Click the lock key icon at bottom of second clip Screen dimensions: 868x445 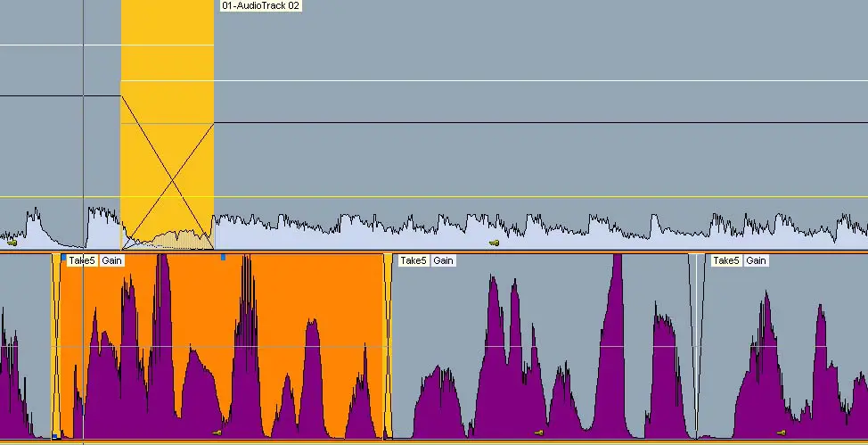[538, 433]
